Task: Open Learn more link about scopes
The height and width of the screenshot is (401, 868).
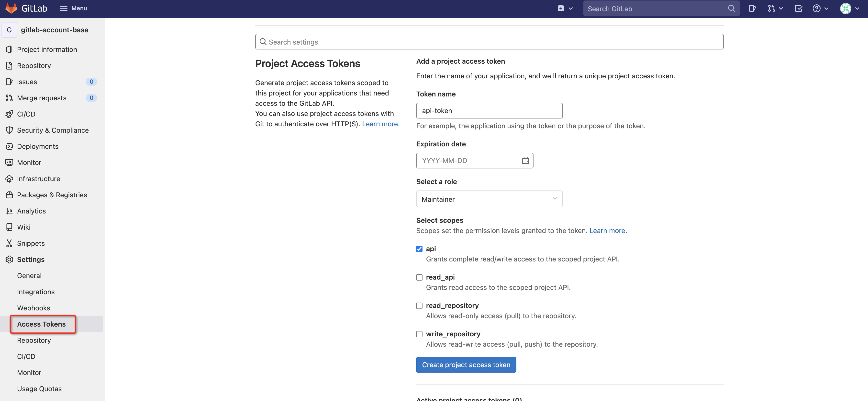Action: (x=608, y=231)
